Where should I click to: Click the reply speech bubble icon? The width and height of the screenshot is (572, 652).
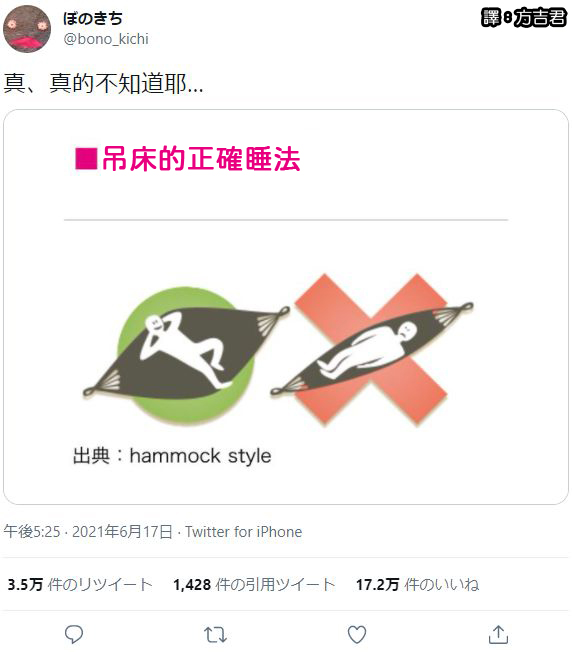(x=74, y=635)
